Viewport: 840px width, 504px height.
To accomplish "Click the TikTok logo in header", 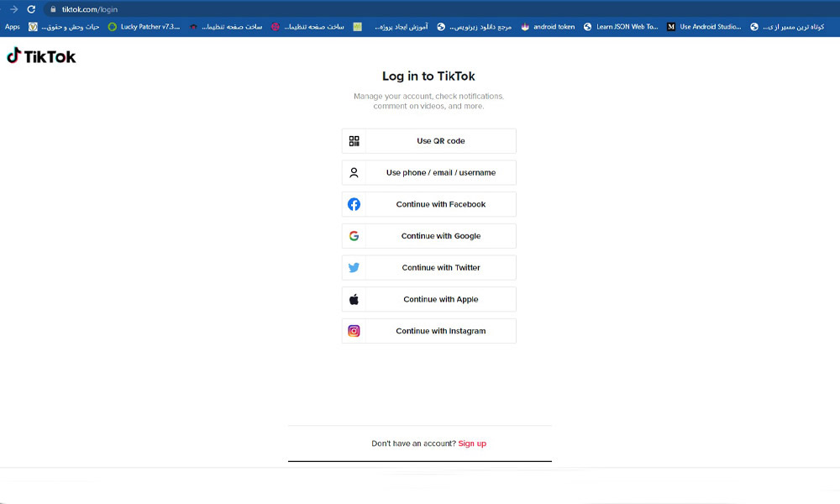I will click(41, 56).
